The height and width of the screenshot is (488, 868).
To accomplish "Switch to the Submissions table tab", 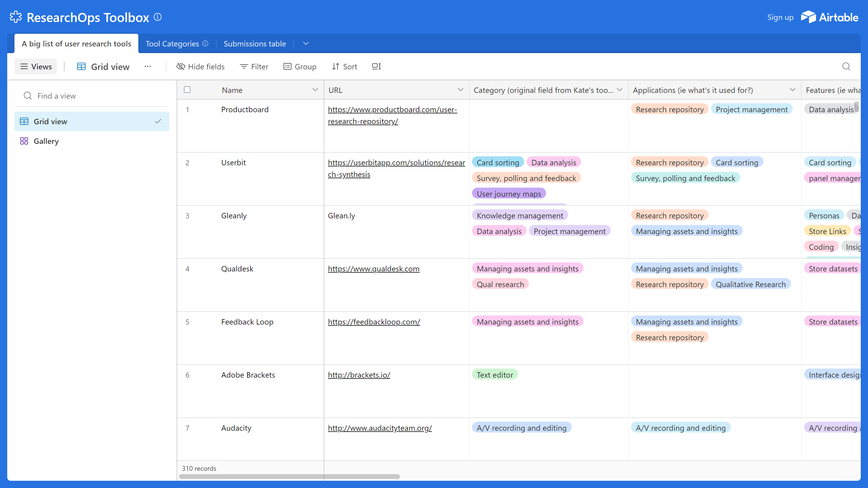I will (254, 43).
